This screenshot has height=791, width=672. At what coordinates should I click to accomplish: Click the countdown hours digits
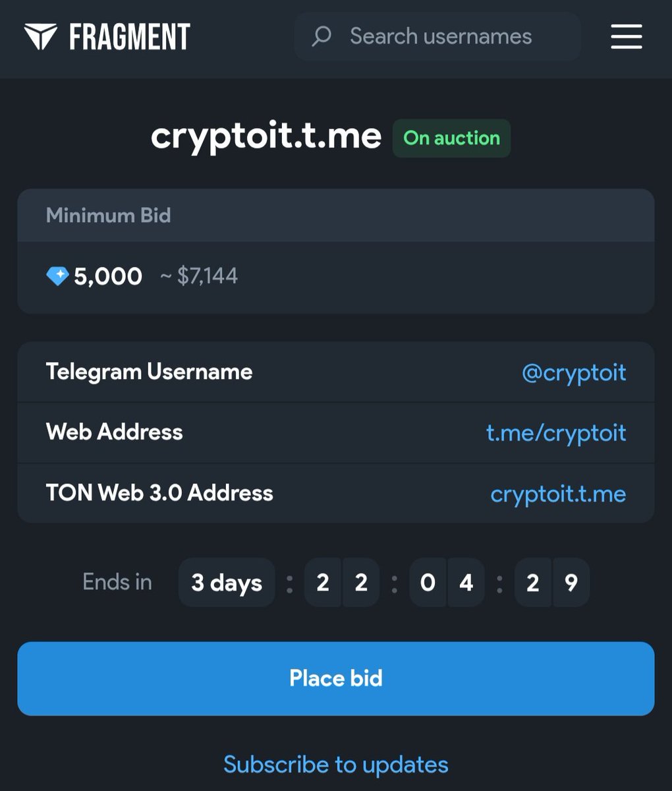(x=342, y=583)
